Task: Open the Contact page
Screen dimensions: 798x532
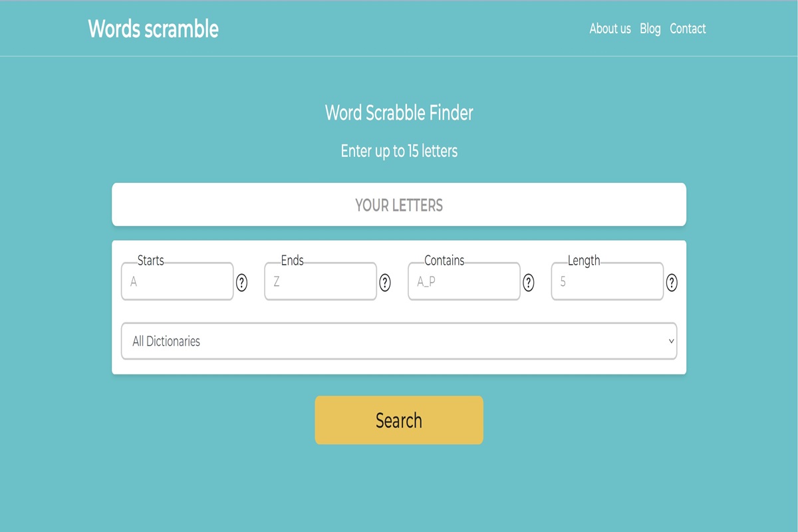Action: pyautogui.click(x=688, y=29)
